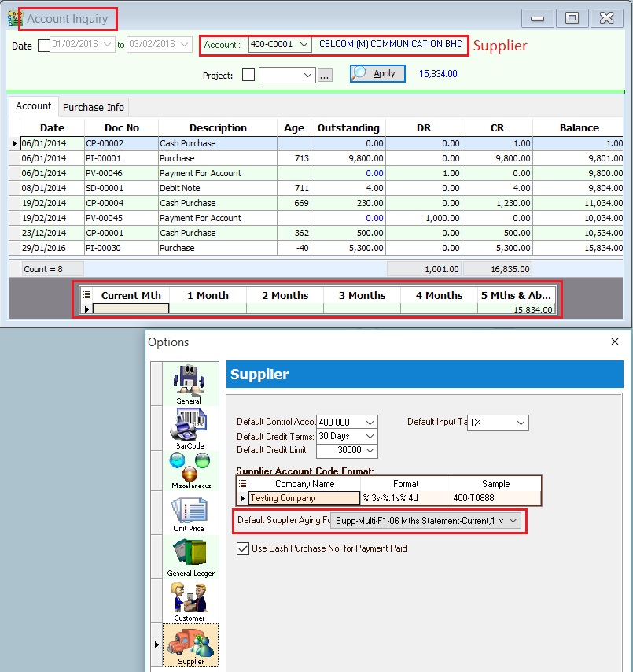Select the BarCode options icon
The height and width of the screenshot is (672, 633).
click(188, 427)
